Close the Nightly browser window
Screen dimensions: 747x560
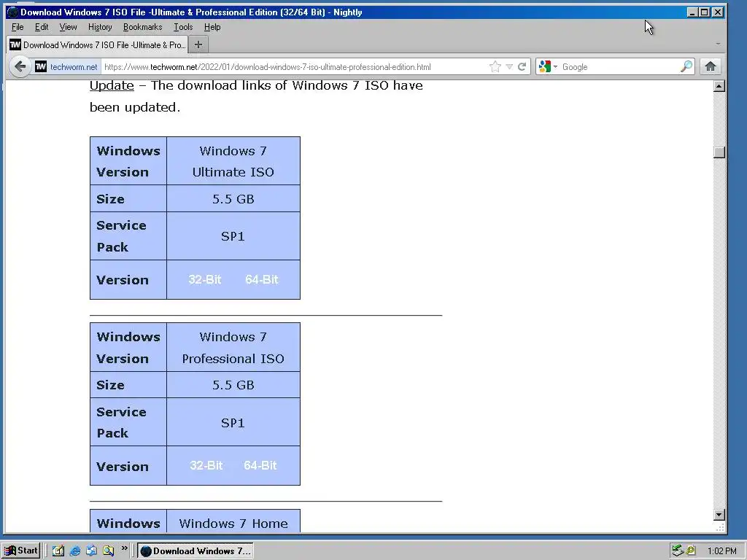[718, 12]
